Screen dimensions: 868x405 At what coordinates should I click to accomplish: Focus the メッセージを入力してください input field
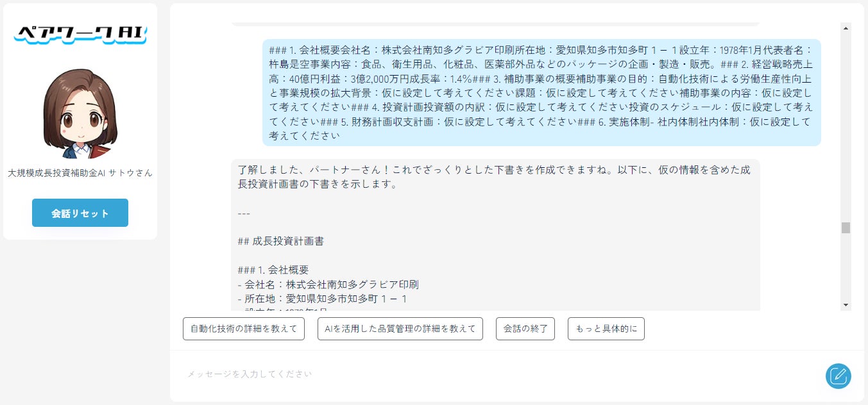click(500, 374)
